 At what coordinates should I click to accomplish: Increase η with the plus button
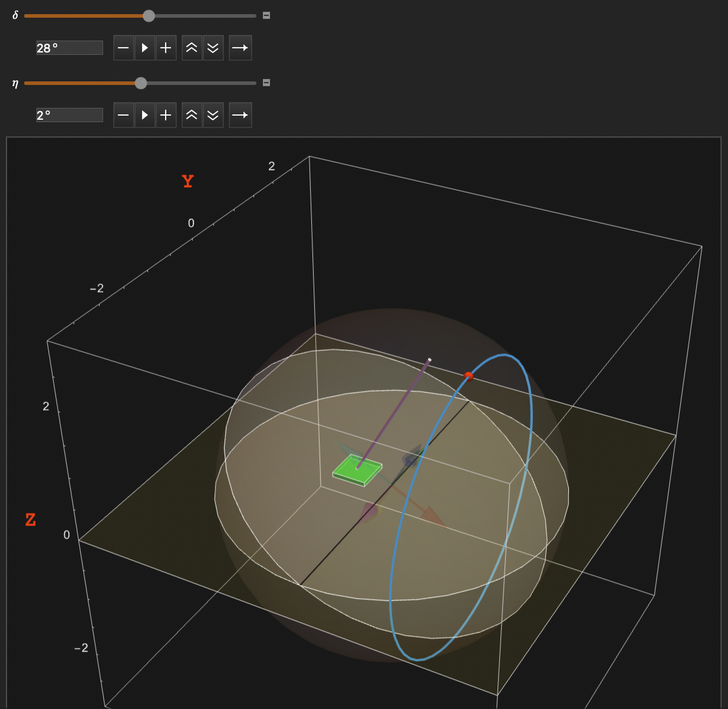click(x=166, y=115)
